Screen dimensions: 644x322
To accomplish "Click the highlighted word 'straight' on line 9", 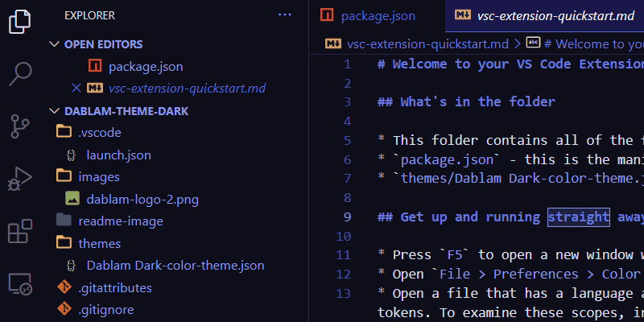I will pos(578,217).
